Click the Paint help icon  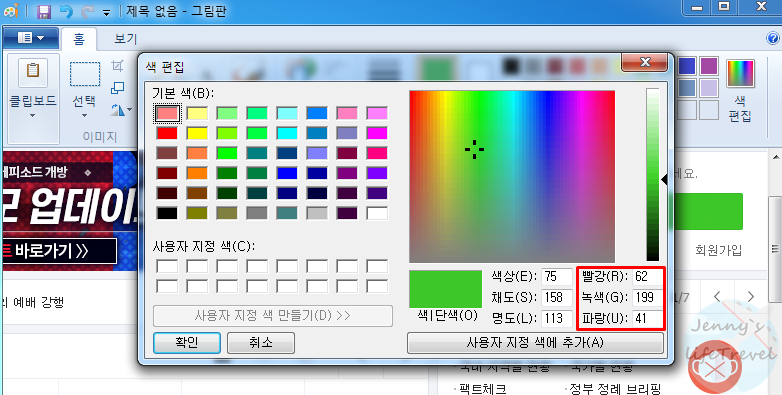point(773,38)
